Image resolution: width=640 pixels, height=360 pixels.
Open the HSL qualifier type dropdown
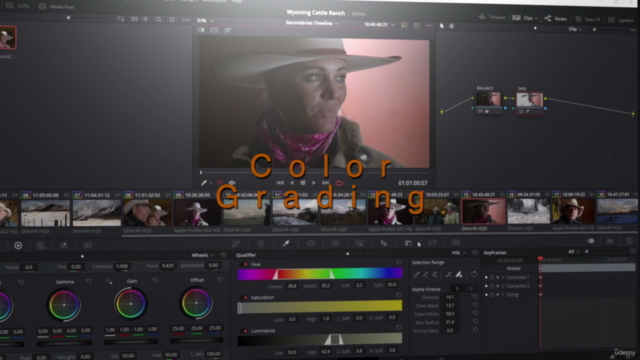click(x=459, y=253)
